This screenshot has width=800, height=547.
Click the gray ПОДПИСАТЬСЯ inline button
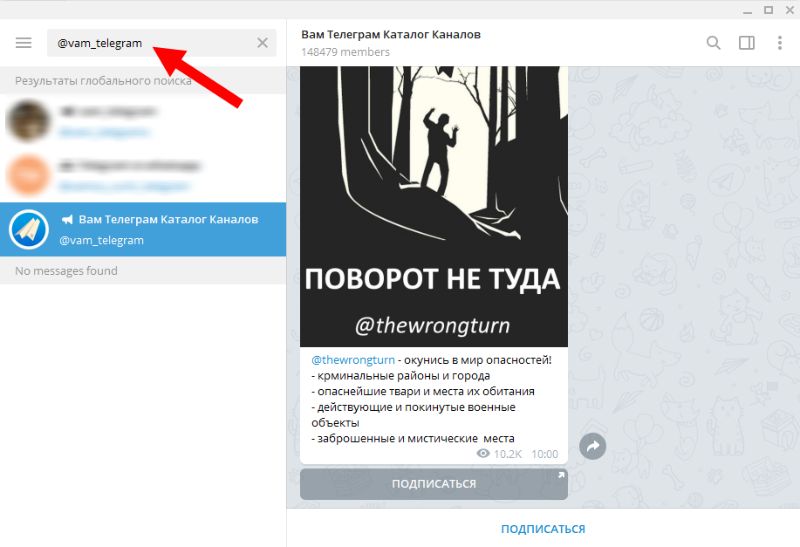coord(434,484)
